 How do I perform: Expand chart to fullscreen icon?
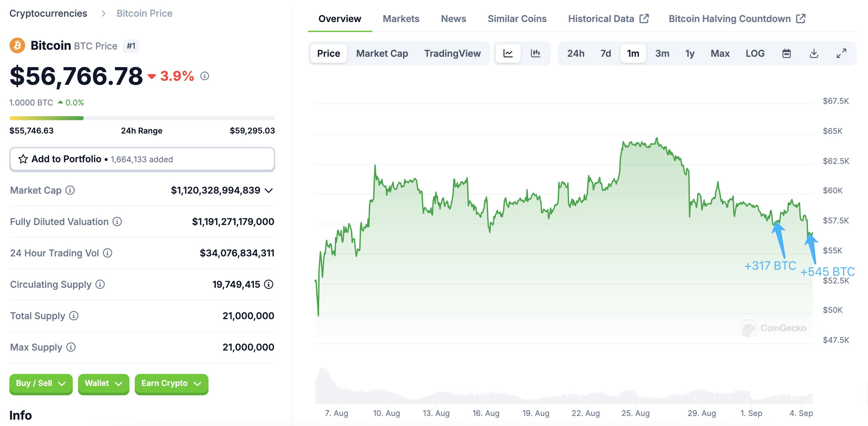point(841,53)
